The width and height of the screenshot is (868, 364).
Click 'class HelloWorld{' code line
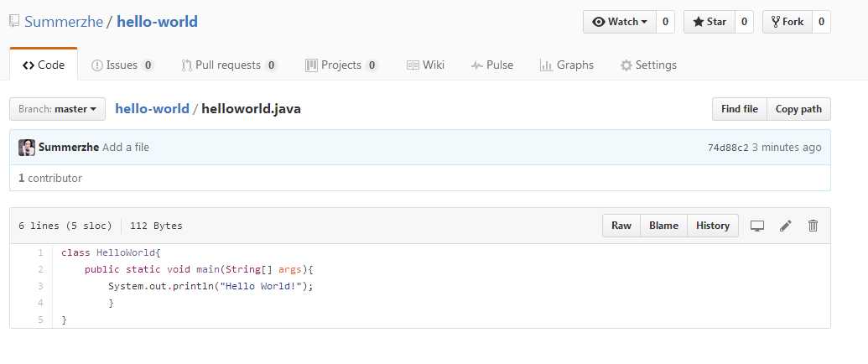[111, 252]
